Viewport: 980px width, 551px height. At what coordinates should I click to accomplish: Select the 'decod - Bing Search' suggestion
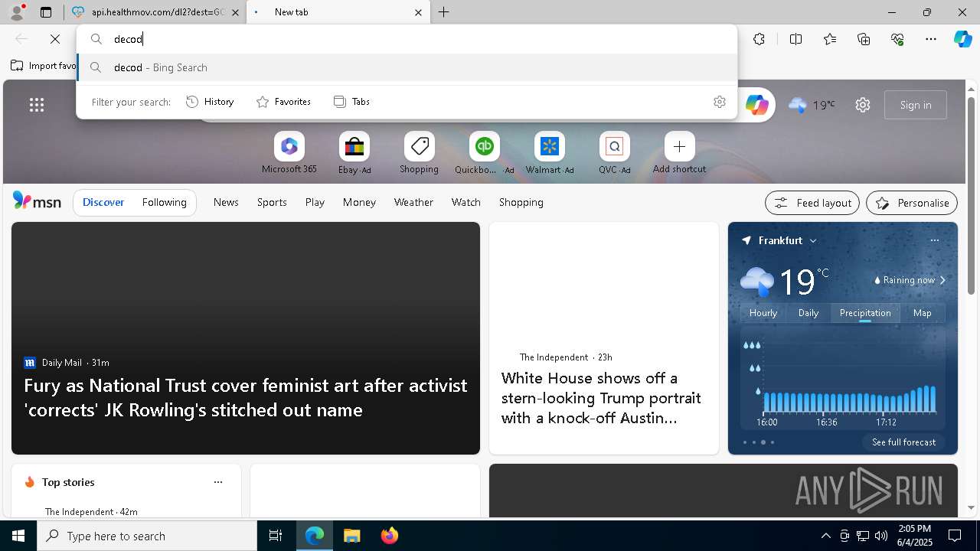[x=407, y=67]
